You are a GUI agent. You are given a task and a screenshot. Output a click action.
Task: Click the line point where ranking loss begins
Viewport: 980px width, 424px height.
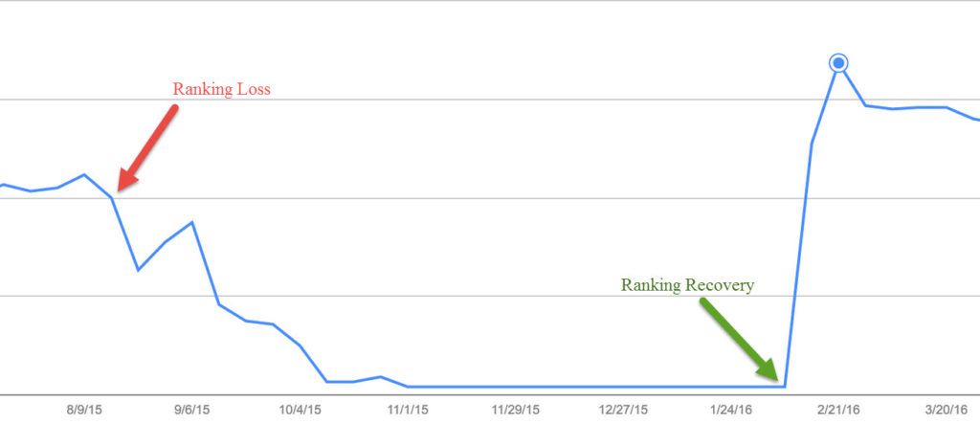tap(112, 197)
